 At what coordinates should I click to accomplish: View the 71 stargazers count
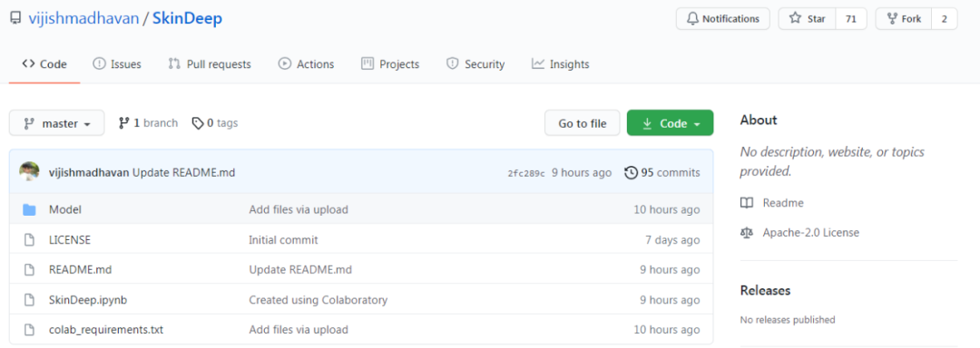(850, 19)
